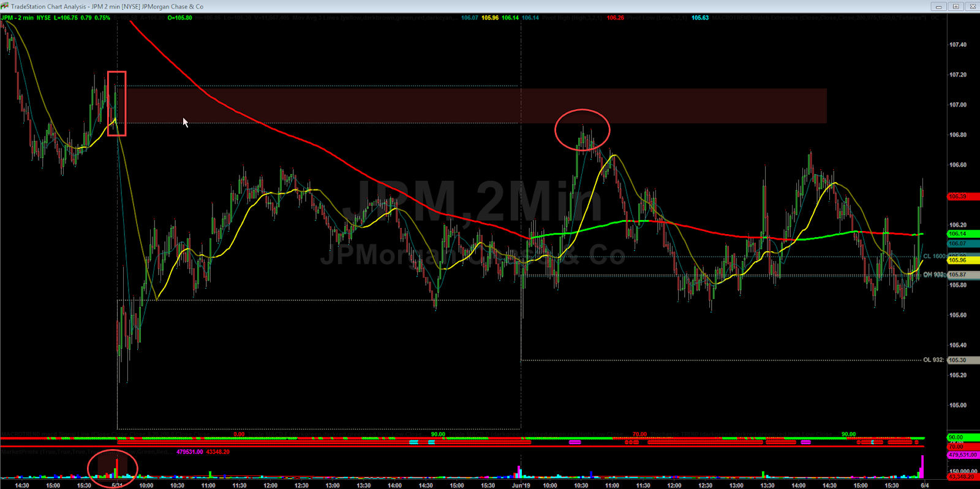Select the O=105.80 open value text
Image resolution: width=980 pixels, height=489 pixels.
tap(180, 18)
